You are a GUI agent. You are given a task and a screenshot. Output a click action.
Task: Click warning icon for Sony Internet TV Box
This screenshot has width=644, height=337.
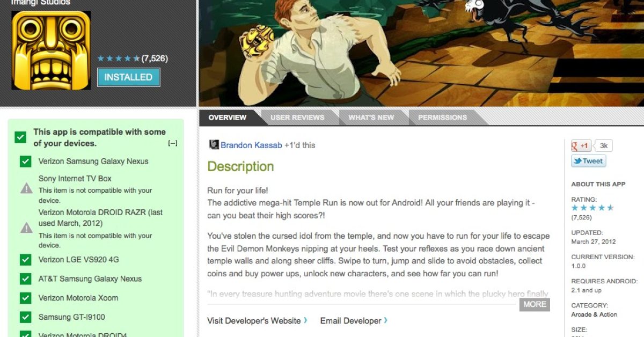pyautogui.click(x=26, y=188)
